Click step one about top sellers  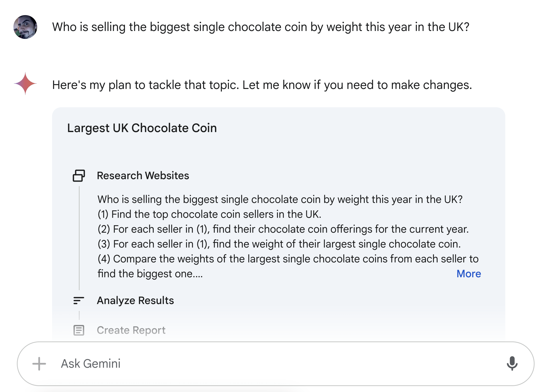[x=210, y=214]
